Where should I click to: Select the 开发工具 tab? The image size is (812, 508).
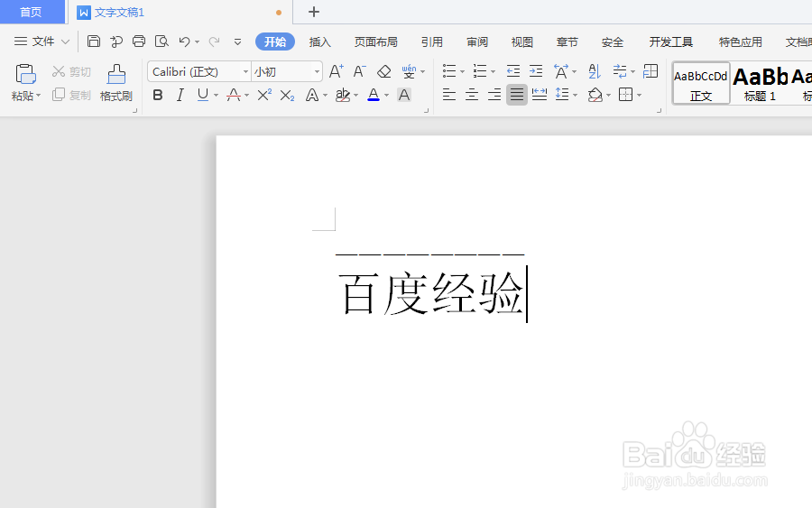(x=671, y=42)
